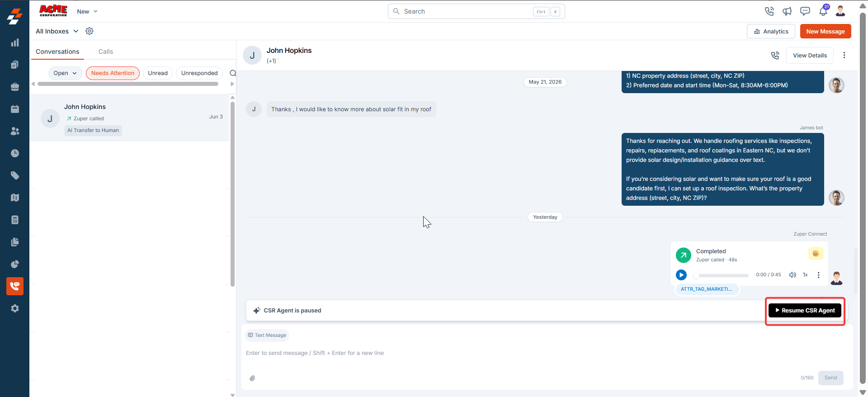The image size is (868, 397).
Task: Click the conversation list vertical scrollbar
Action: pyautogui.click(x=232, y=194)
